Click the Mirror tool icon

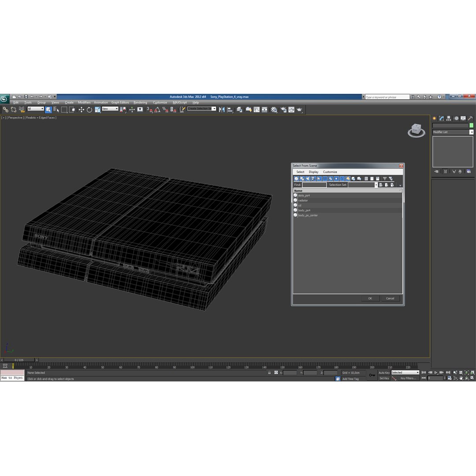[x=222, y=110]
